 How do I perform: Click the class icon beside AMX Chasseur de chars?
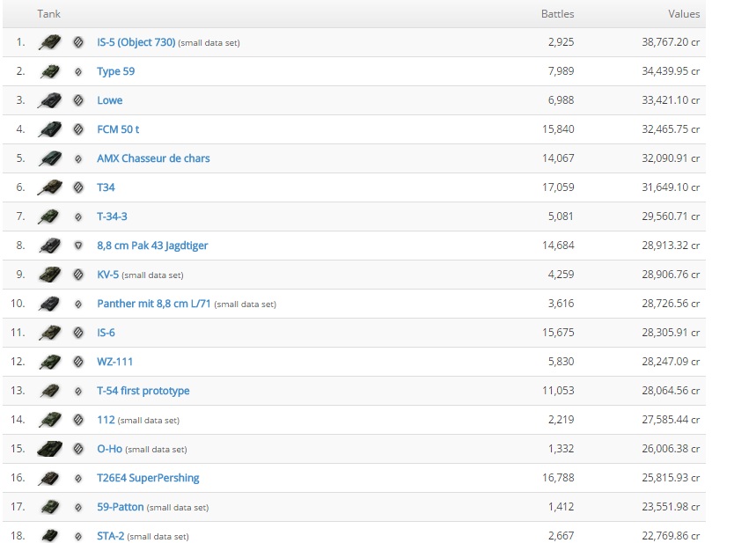pyautogui.click(x=78, y=158)
